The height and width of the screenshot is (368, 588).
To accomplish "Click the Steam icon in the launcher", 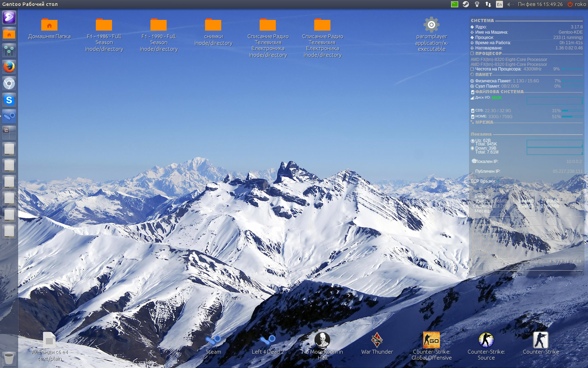I will (9, 116).
